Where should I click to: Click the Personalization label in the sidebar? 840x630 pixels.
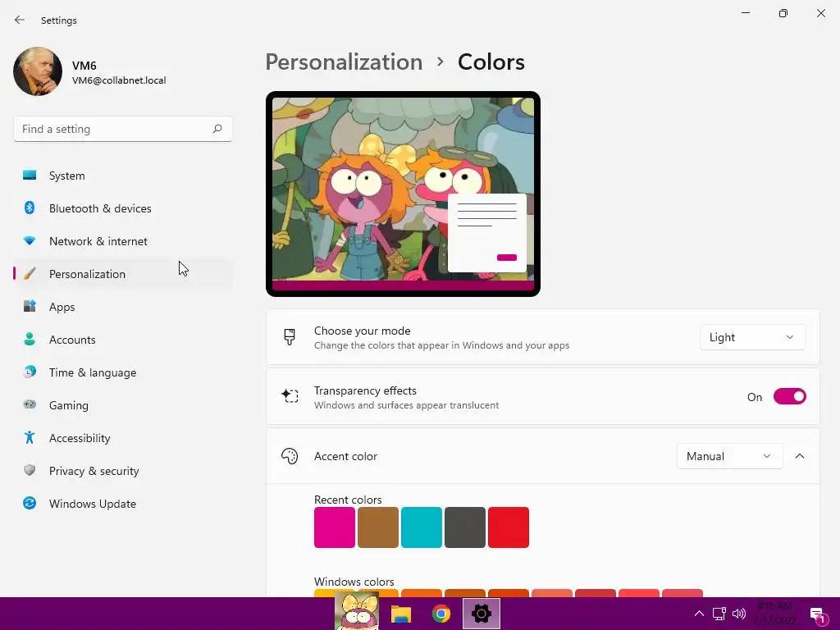[x=87, y=274]
